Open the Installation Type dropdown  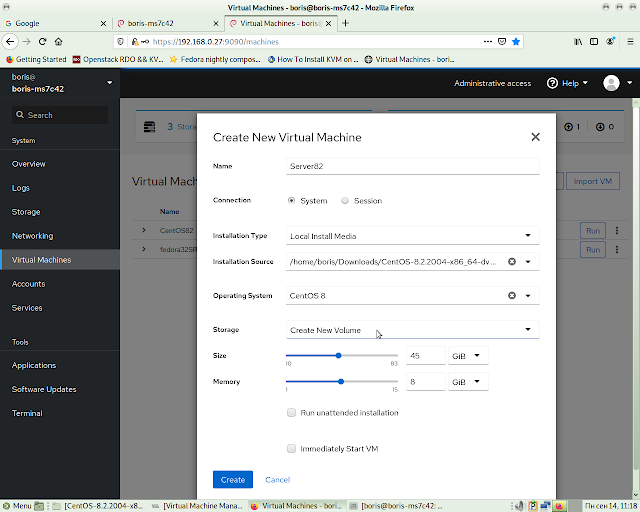(x=412, y=236)
